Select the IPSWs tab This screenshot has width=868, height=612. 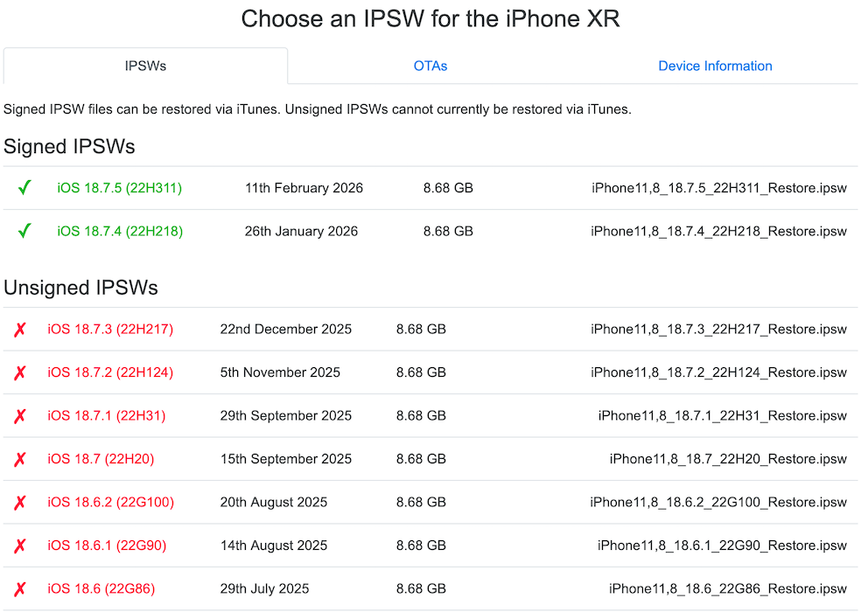(x=145, y=66)
